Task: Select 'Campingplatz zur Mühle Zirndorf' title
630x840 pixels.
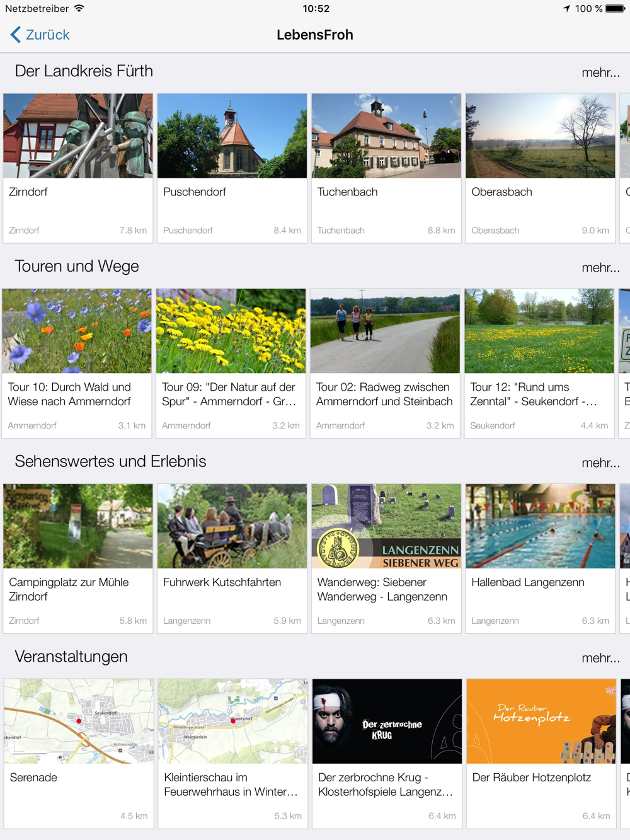Action: click(69, 589)
